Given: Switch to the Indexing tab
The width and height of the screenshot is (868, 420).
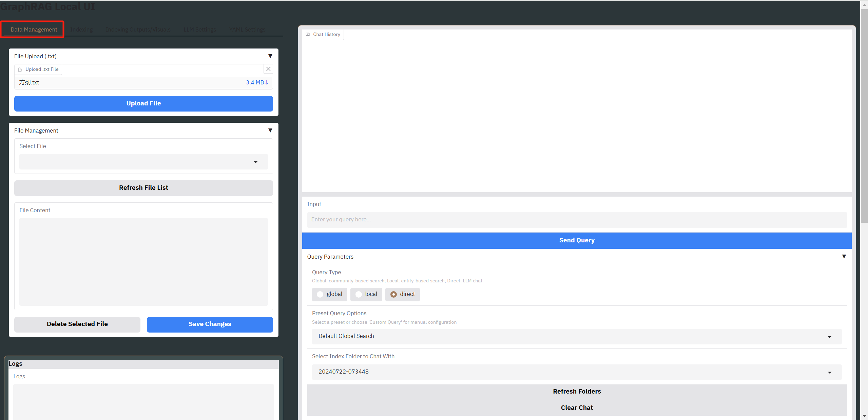Looking at the screenshot, I should pos(81,29).
